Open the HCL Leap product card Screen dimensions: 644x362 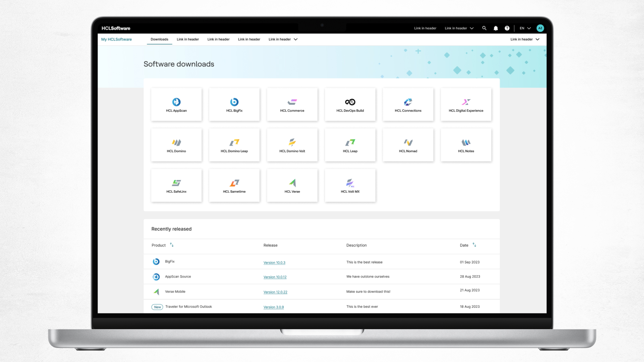tap(350, 145)
